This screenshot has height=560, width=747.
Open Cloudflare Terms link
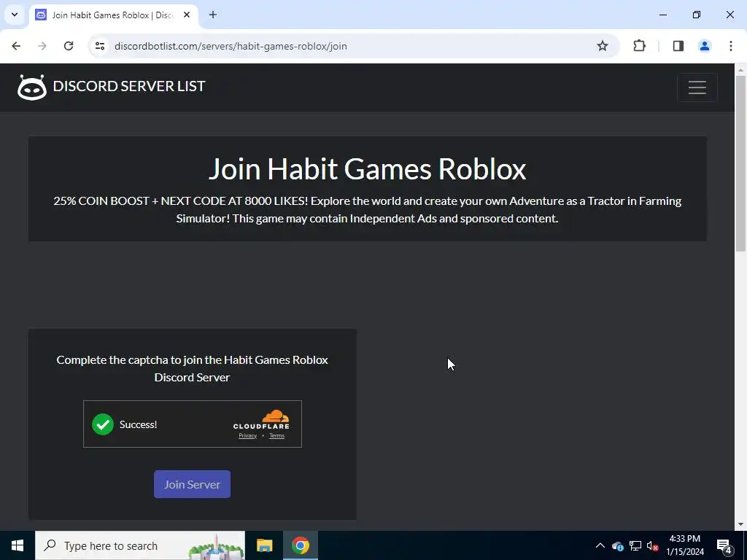click(x=276, y=436)
